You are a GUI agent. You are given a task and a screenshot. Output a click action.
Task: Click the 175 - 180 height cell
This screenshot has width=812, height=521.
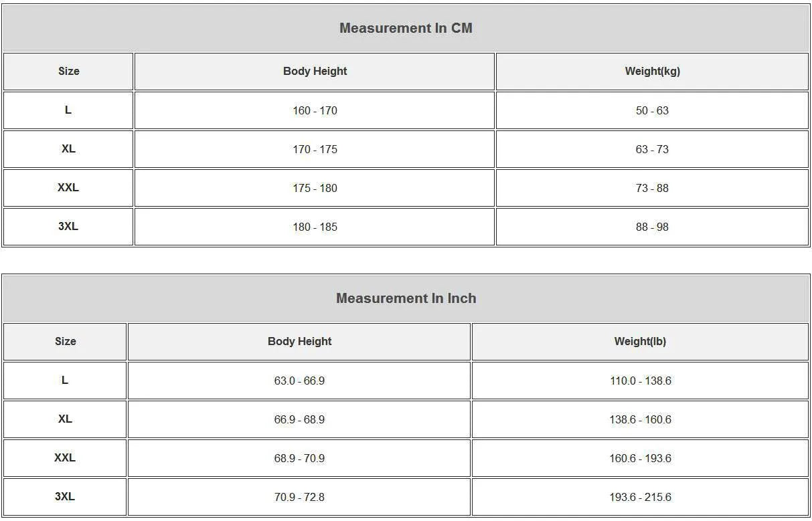coord(315,188)
